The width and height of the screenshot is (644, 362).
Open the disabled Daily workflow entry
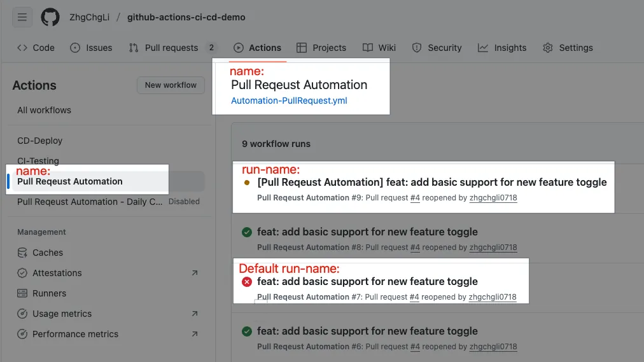tap(90, 202)
